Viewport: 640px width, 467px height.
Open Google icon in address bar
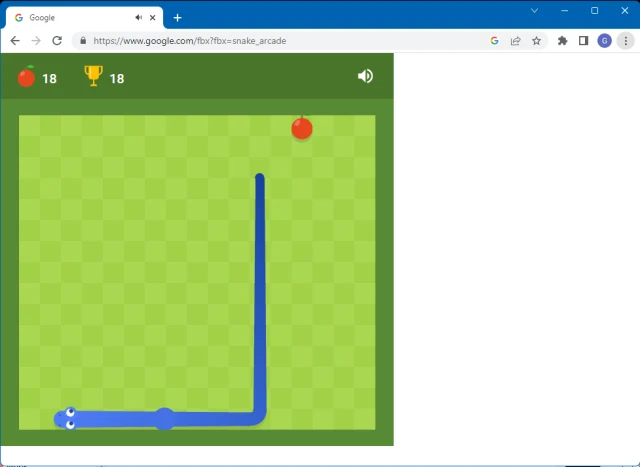point(494,40)
